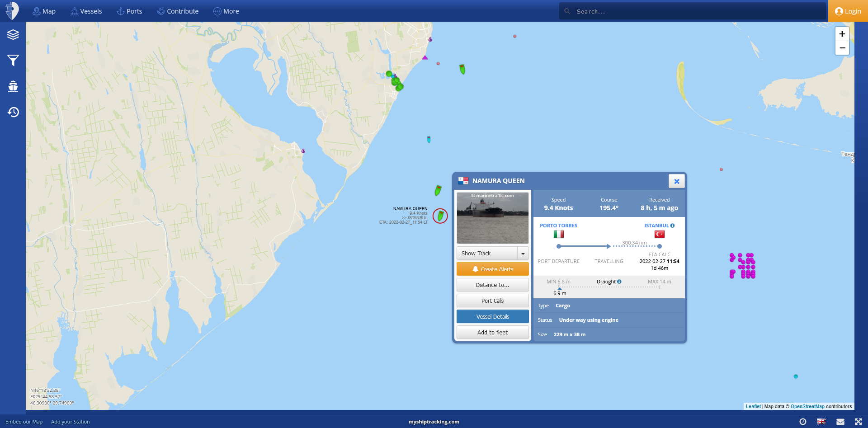Open the ISTANBUL port link

[x=656, y=226]
